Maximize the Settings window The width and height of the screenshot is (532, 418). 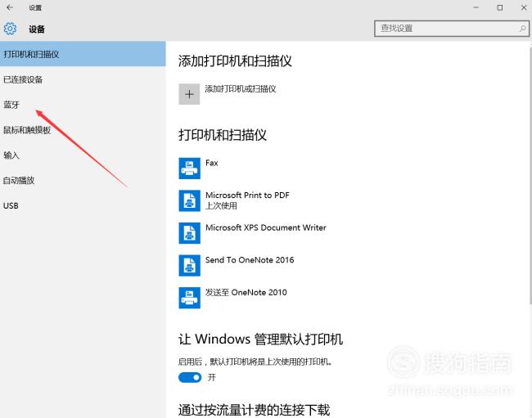(x=500, y=7)
